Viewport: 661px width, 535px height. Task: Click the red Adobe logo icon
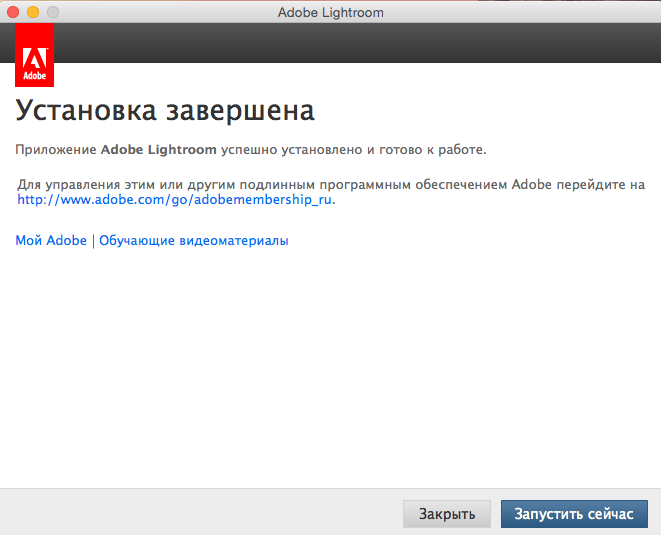click(35, 55)
